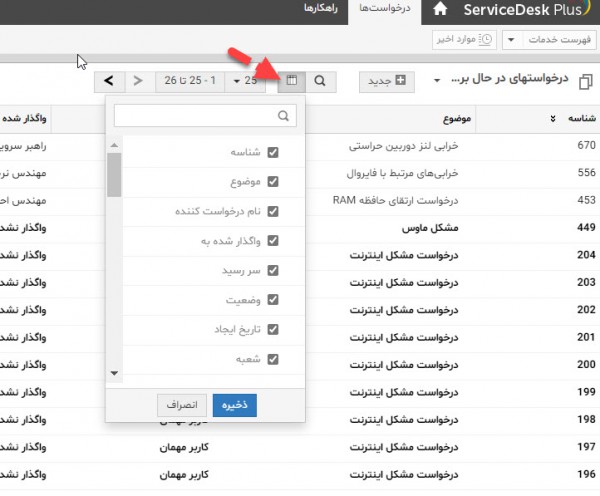Open موارد اخیر recent items

[x=465, y=40]
